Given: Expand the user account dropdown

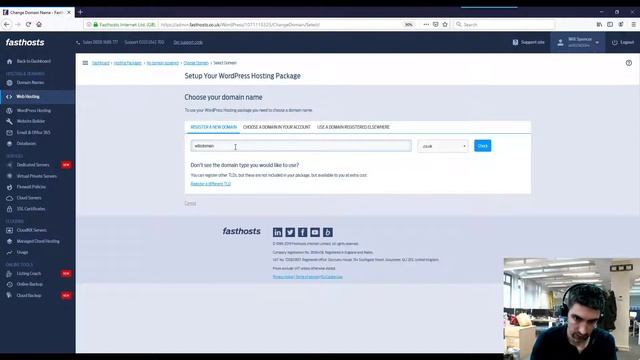Looking at the screenshot, I should 578,42.
